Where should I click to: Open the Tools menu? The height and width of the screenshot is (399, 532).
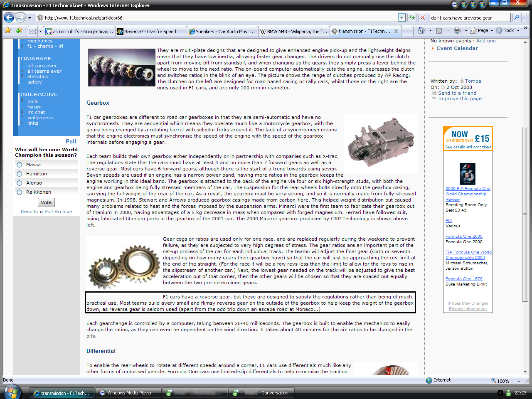click(507, 30)
